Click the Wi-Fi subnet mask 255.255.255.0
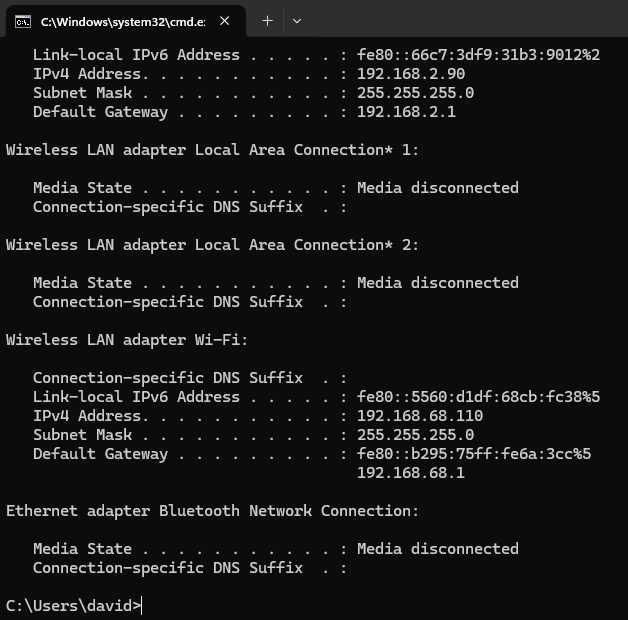 point(415,435)
